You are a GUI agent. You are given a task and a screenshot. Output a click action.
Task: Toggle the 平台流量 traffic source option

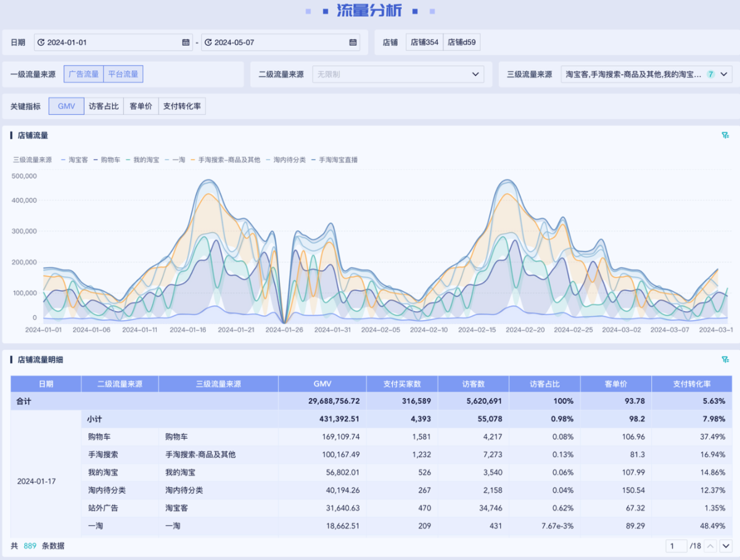tap(123, 74)
